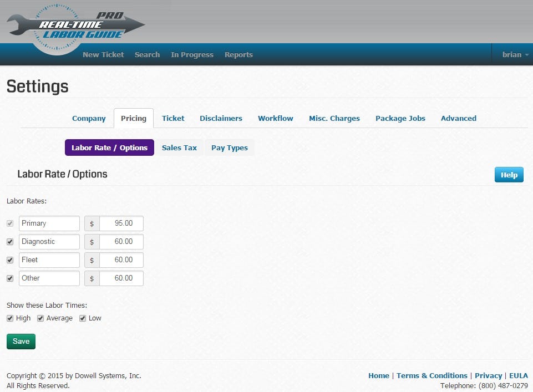This screenshot has width=533, height=392.
Task: Click the Help button
Action: click(x=508, y=175)
